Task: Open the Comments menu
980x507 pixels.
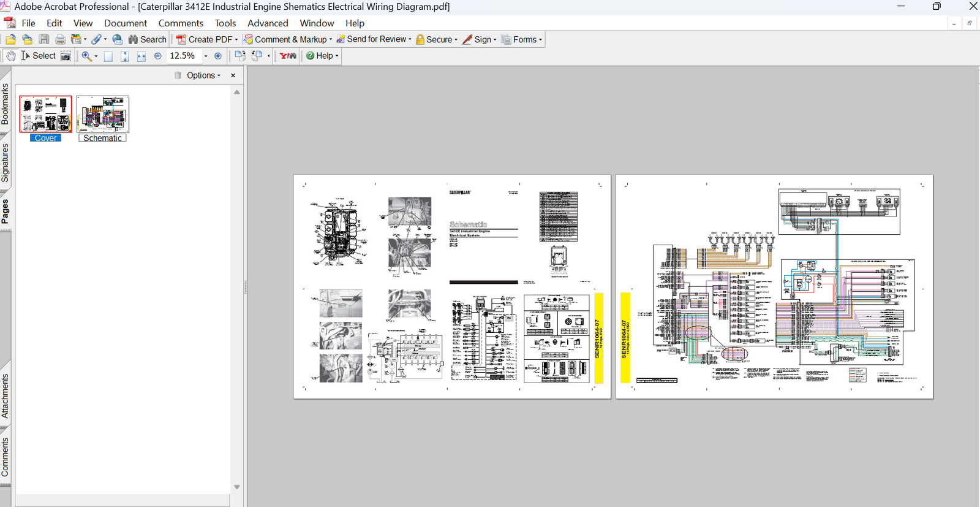Action: [x=181, y=23]
